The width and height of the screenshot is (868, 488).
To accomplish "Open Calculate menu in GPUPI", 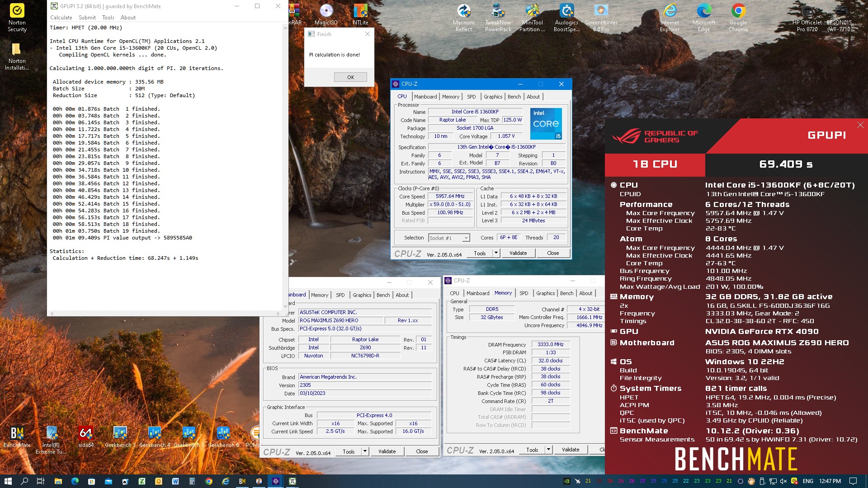I will (x=61, y=18).
